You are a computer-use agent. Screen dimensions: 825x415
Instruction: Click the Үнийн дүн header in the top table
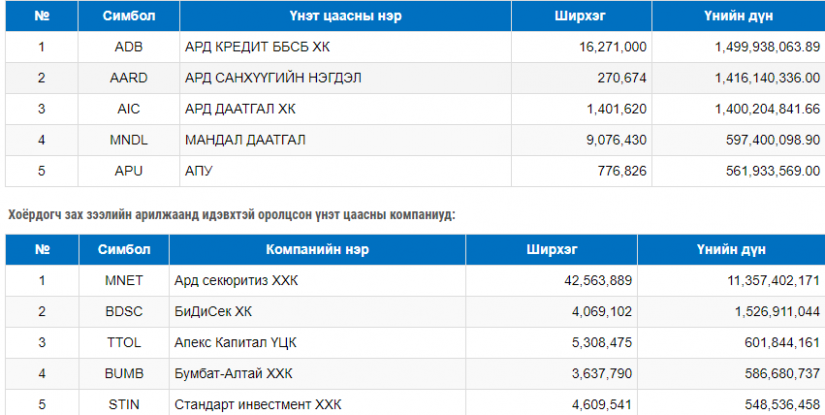point(738,16)
